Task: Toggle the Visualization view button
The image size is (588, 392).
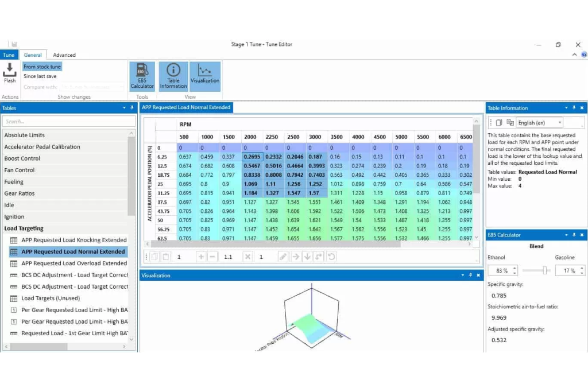Action: click(x=205, y=76)
